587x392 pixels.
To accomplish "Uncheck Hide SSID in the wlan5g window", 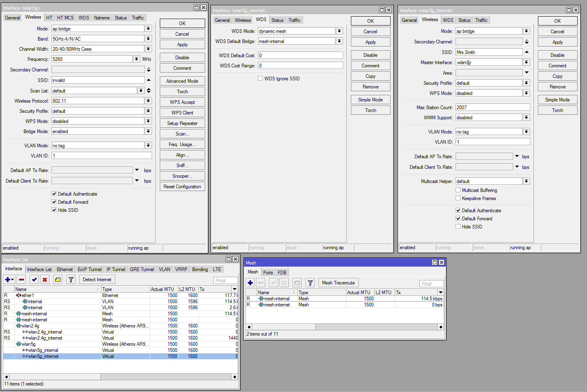I will coord(54,210).
